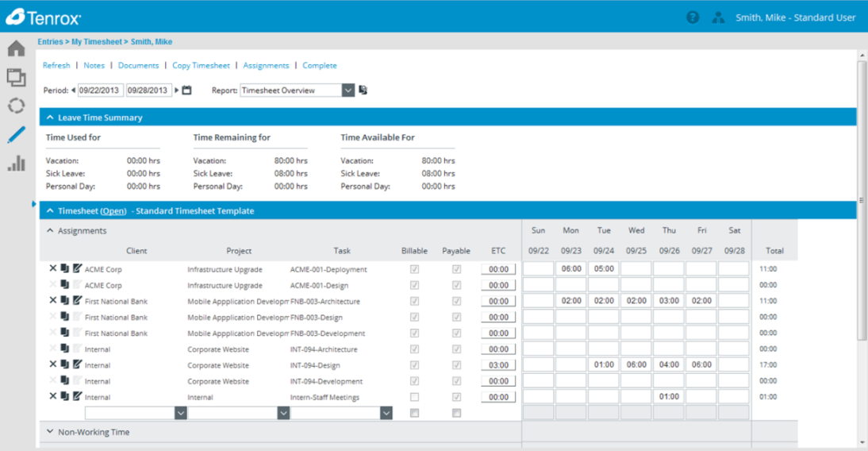868x451 pixels.
Task: Click Smith, Mike - Standard User label
Action: coord(796,17)
